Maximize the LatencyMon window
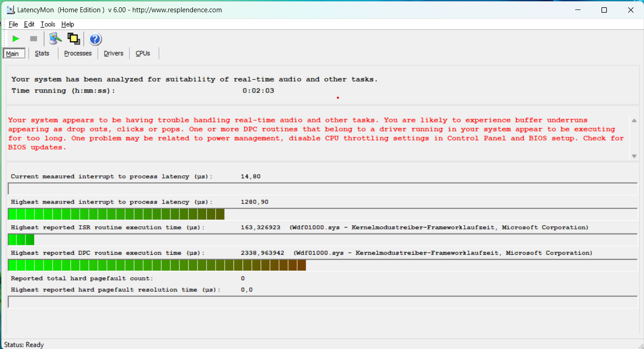Screen dimensions: 644x349 [x=604, y=10]
